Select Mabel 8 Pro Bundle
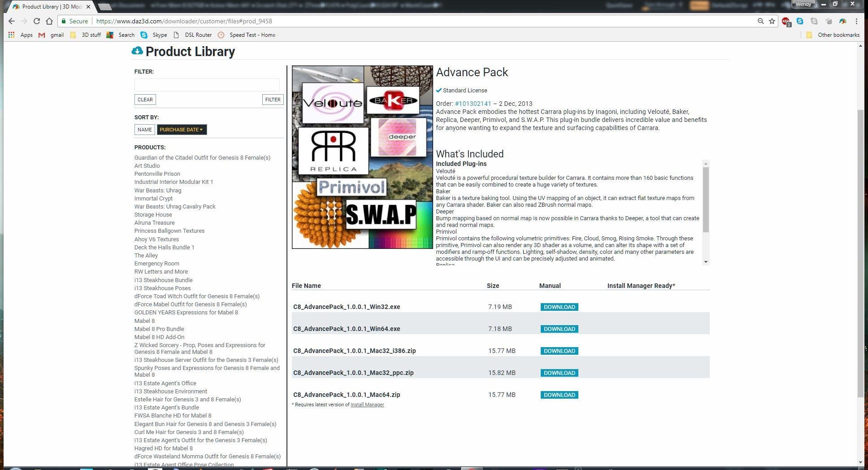 point(159,329)
